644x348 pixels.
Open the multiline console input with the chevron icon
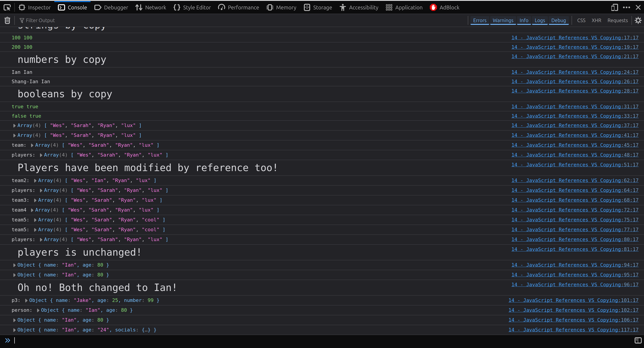pyautogui.click(x=8, y=340)
